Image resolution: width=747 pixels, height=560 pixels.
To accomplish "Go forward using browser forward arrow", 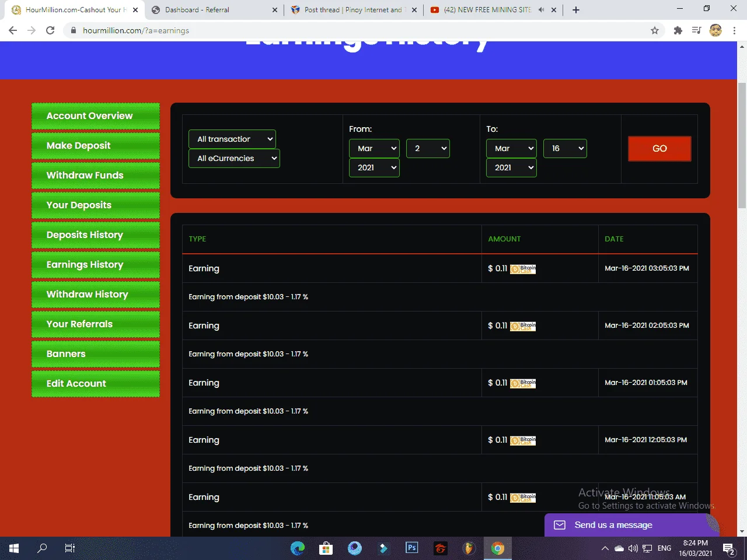I will pyautogui.click(x=32, y=30).
